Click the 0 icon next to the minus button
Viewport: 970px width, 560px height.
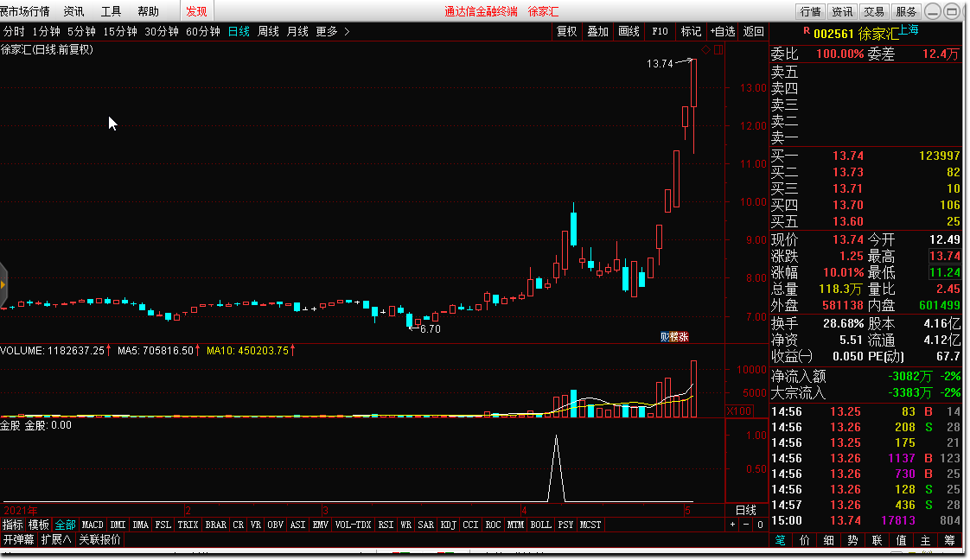tap(760, 525)
